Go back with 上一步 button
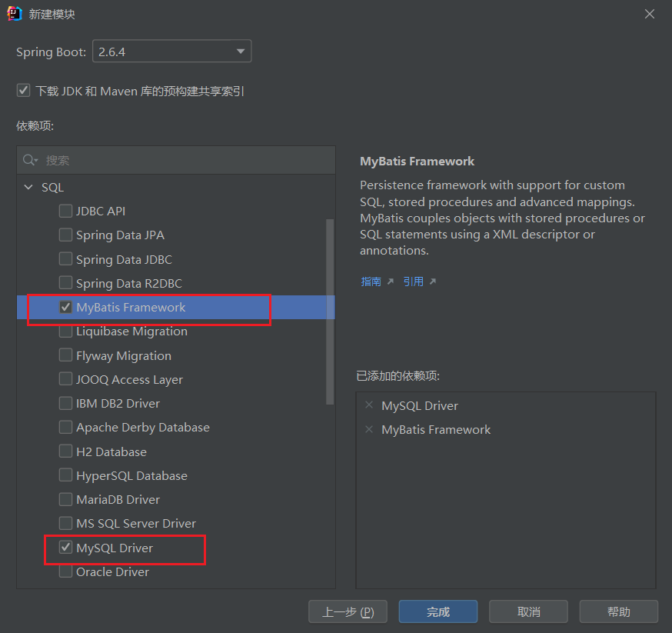 348,611
